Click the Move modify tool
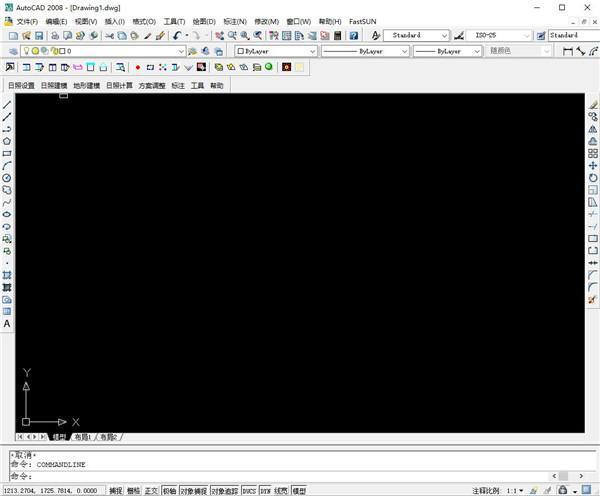The height and width of the screenshot is (496, 600). pos(593,166)
